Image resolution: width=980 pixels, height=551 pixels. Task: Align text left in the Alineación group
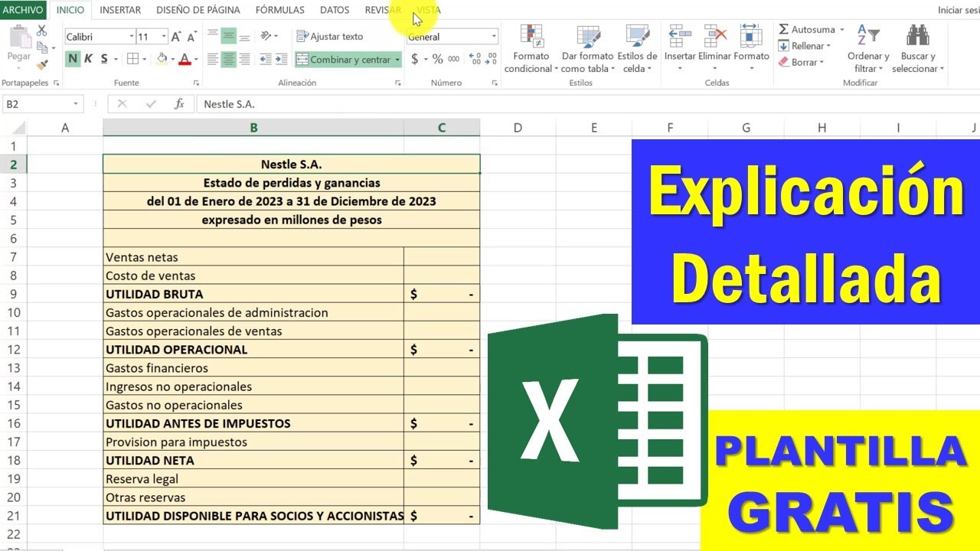tap(213, 59)
